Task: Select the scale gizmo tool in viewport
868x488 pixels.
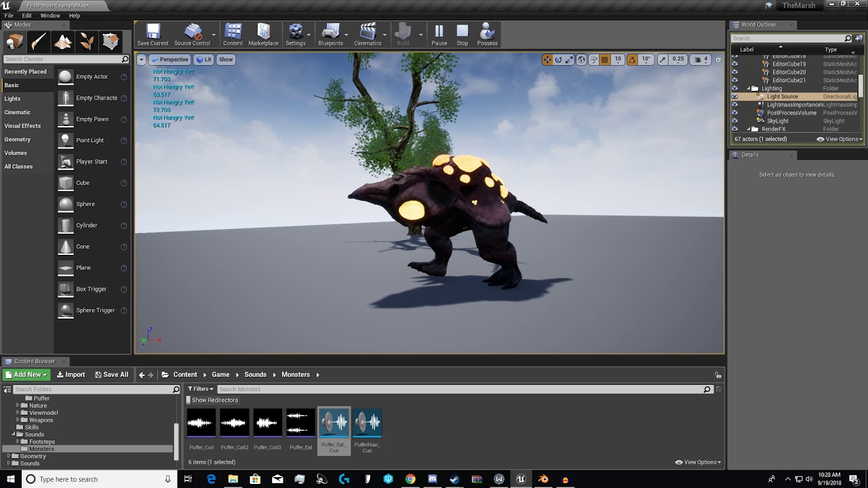Action: click(x=569, y=60)
